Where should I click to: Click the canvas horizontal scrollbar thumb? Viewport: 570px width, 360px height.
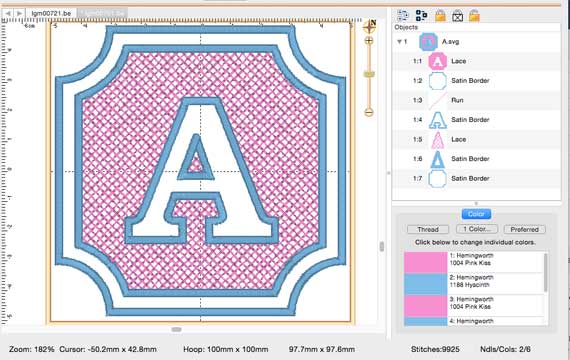click(x=176, y=329)
